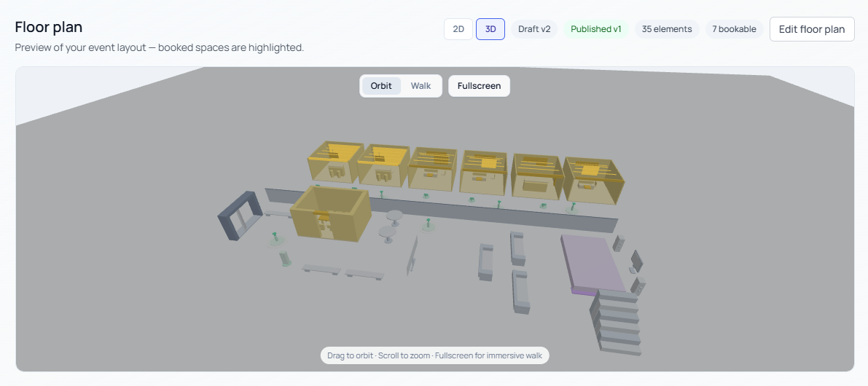This screenshot has width=868, height=386.
Task: Switch to the 2D view
Action: coord(458,29)
